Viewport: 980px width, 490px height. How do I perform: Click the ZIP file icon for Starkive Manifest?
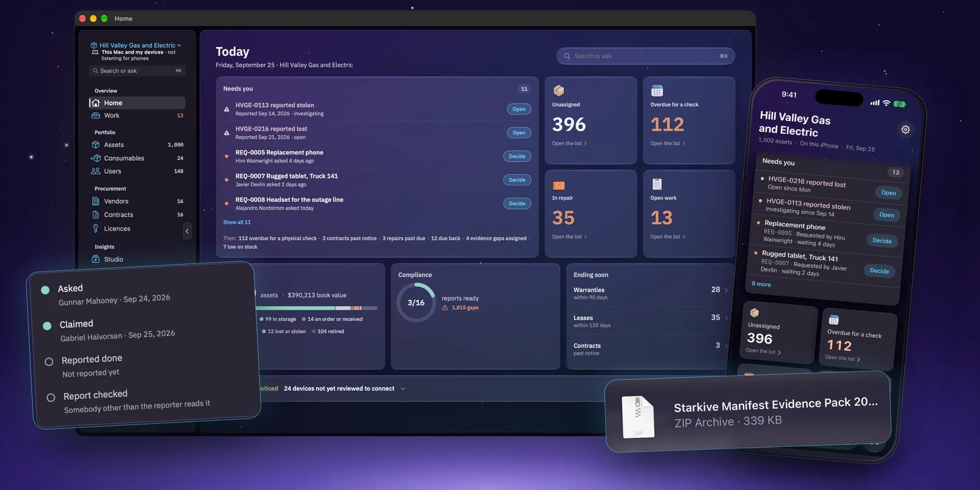(x=638, y=416)
